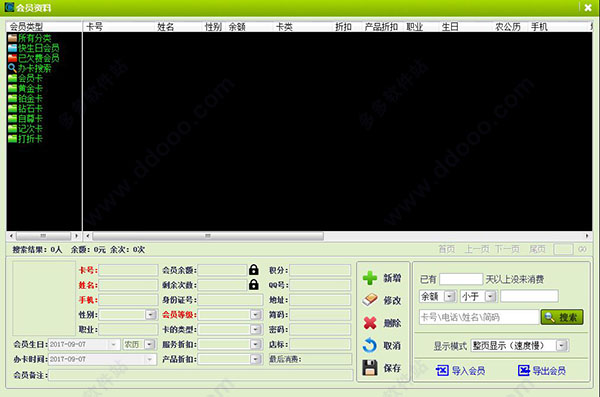Select the 钻石卡 category
Image resolution: width=600 pixels, height=397 pixels.
point(25,108)
